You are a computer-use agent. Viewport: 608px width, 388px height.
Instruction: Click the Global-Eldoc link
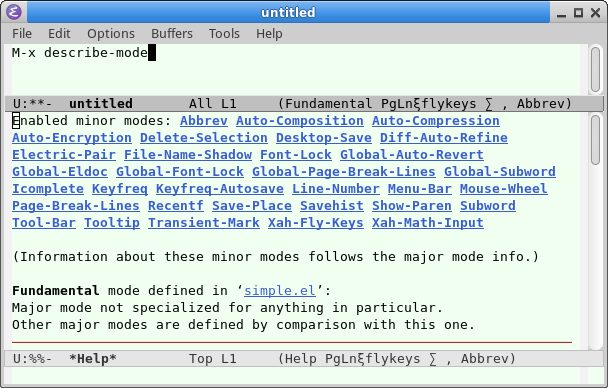coord(60,172)
